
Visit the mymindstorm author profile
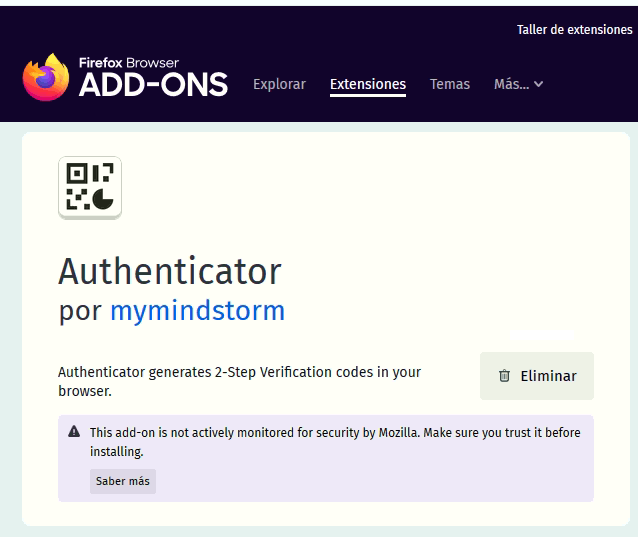click(x=197, y=311)
